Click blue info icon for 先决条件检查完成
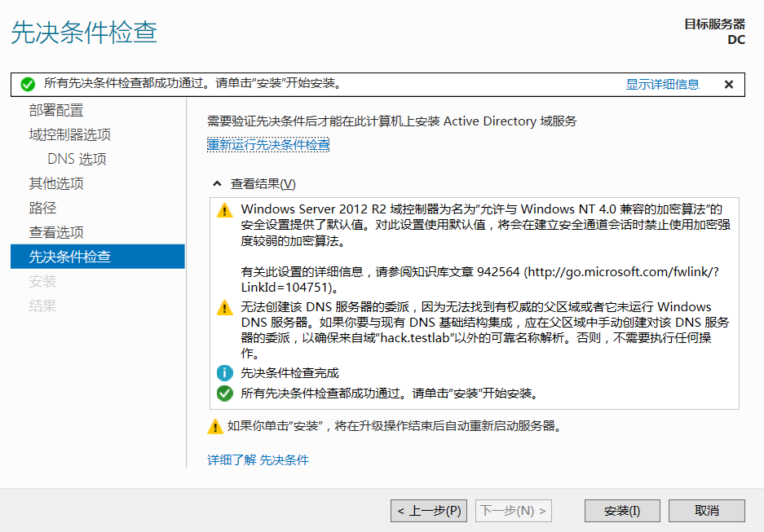This screenshot has height=532, width=764. click(x=225, y=373)
